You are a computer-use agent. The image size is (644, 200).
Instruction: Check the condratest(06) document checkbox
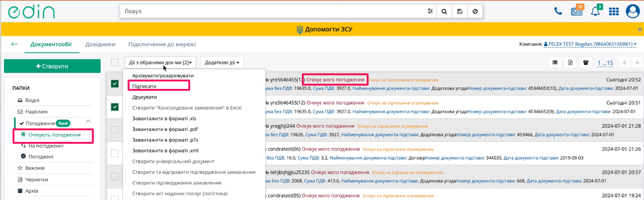pos(115,153)
